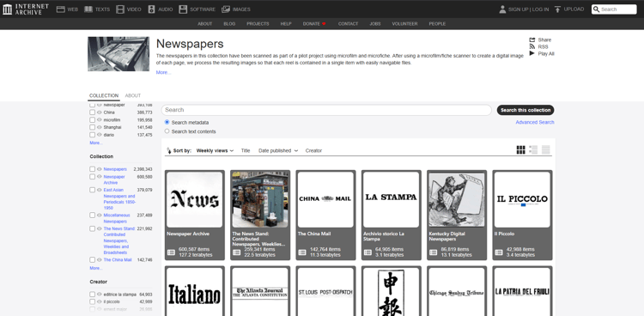Viewport: 644px width, 316px height.
Task: Check the microfilm subject filter box
Action: 93,120
